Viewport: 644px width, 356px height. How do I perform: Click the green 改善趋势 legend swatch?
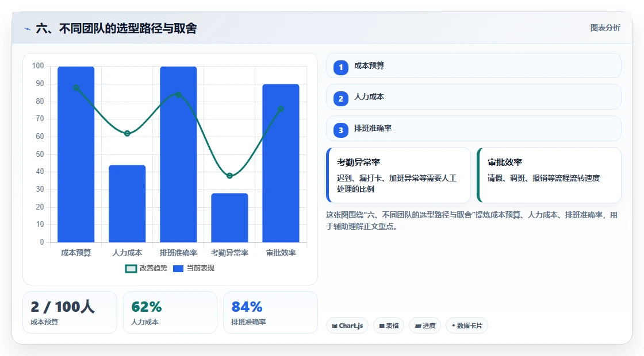(x=131, y=269)
